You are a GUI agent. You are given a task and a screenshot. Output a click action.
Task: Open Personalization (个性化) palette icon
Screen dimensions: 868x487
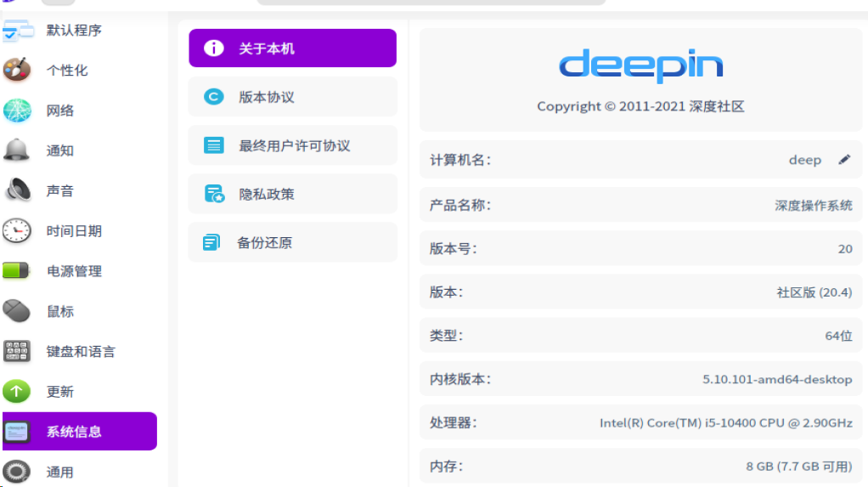(x=17, y=70)
